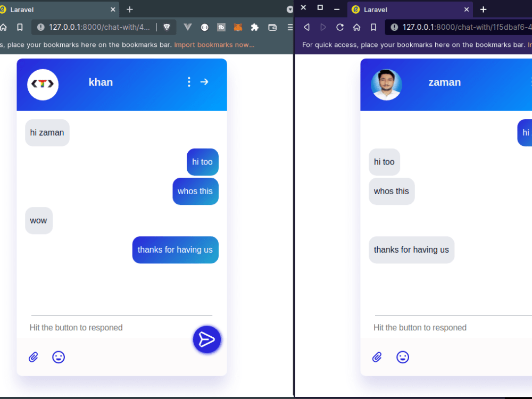The image size is (532, 399).
Task: Click the bookmark icon in right browser
Action: [x=373, y=27]
